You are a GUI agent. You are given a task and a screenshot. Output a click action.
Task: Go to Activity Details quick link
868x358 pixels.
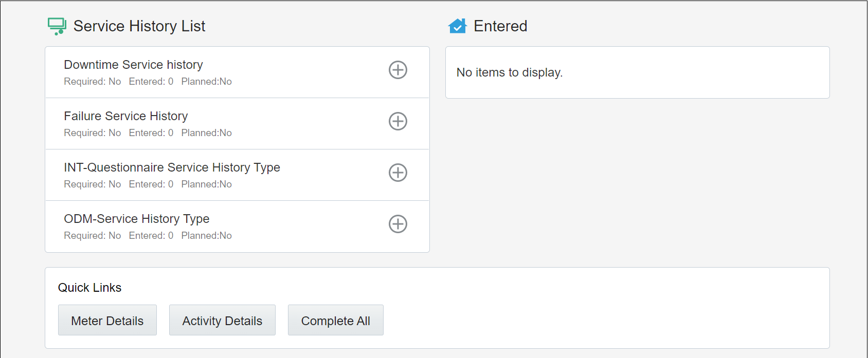click(222, 321)
